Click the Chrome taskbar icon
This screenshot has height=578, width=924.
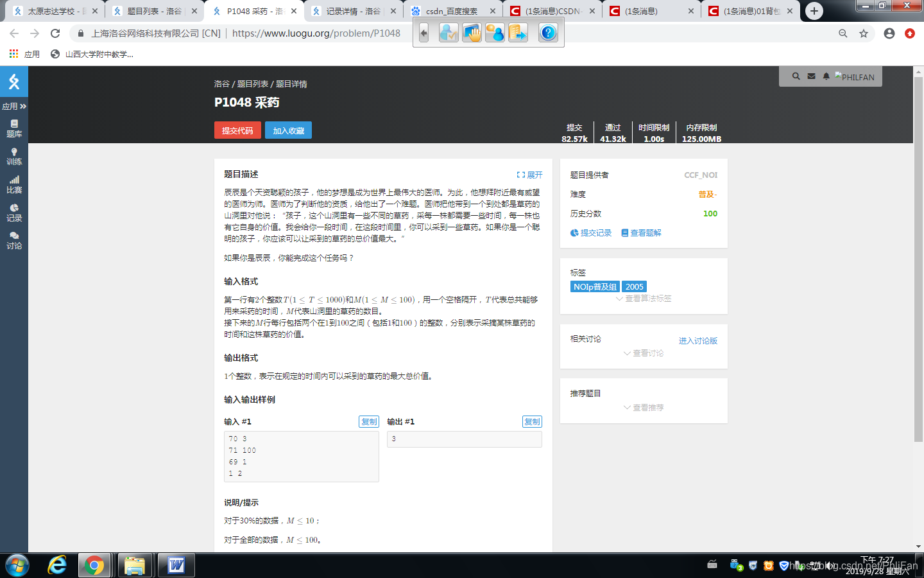[94, 565]
